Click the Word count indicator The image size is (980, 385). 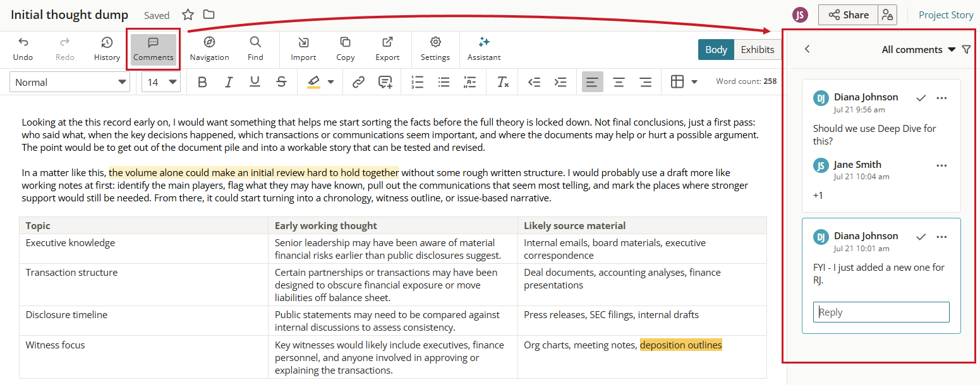click(746, 81)
